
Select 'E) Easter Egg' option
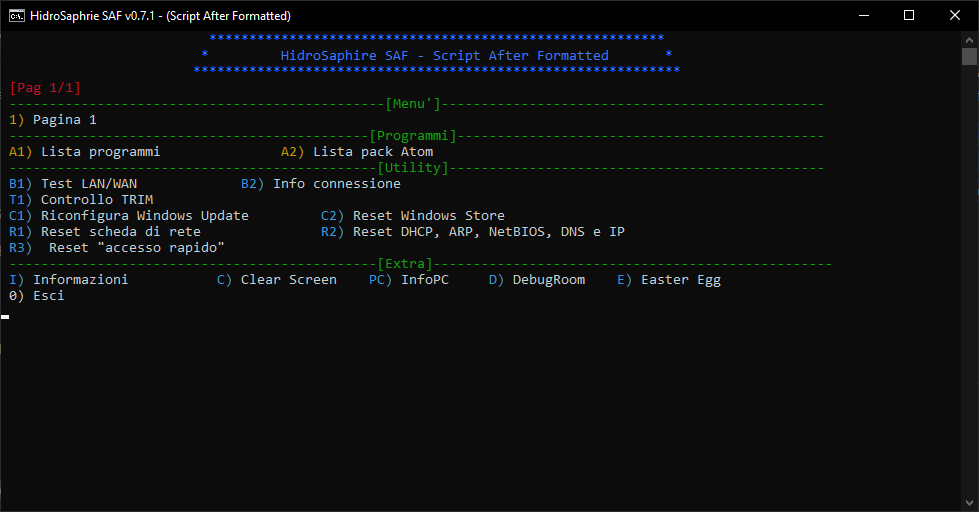tap(669, 280)
